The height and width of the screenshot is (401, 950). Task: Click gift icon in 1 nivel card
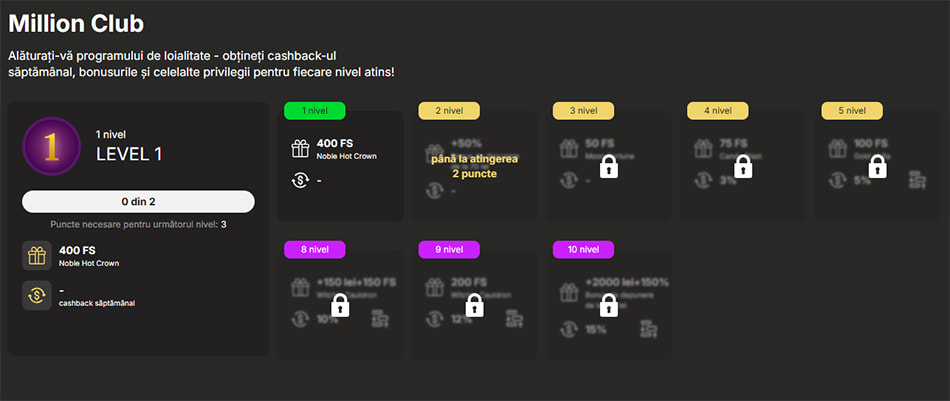tap(301, 148)
